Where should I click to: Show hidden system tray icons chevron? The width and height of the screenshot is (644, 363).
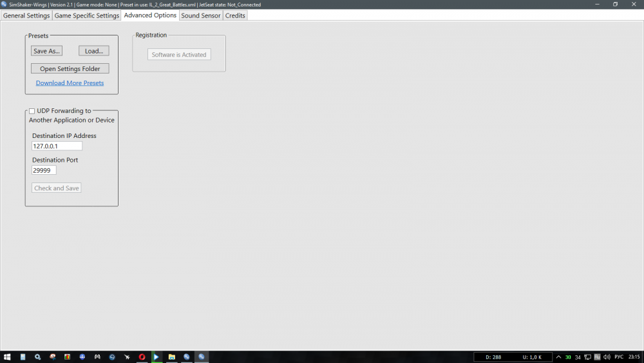click(558, 357)
